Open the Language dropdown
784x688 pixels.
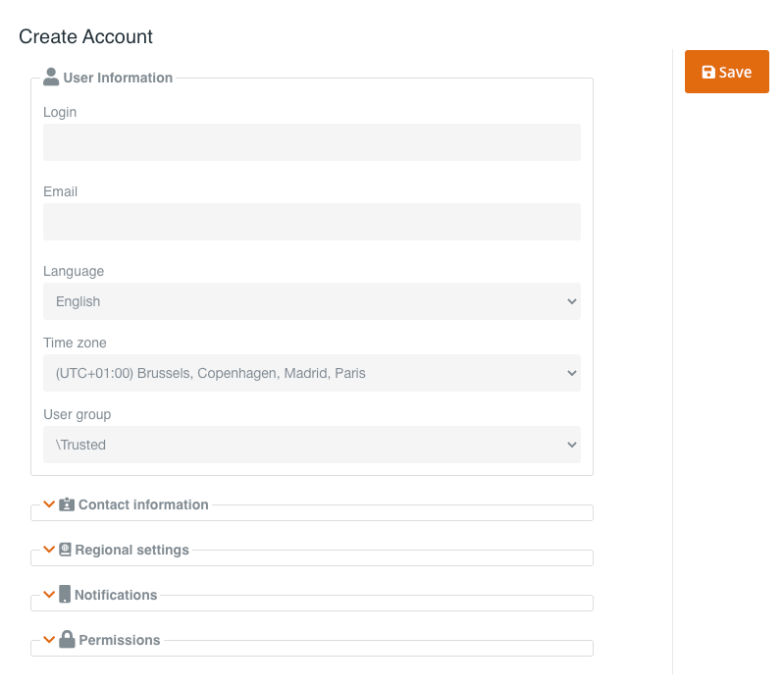tap(311, 301)
